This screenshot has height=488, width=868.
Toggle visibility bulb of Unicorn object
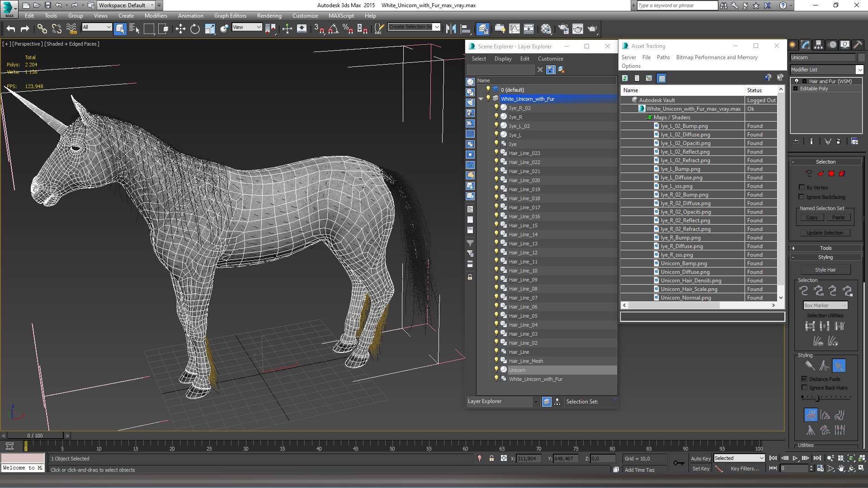coord(496,370)
